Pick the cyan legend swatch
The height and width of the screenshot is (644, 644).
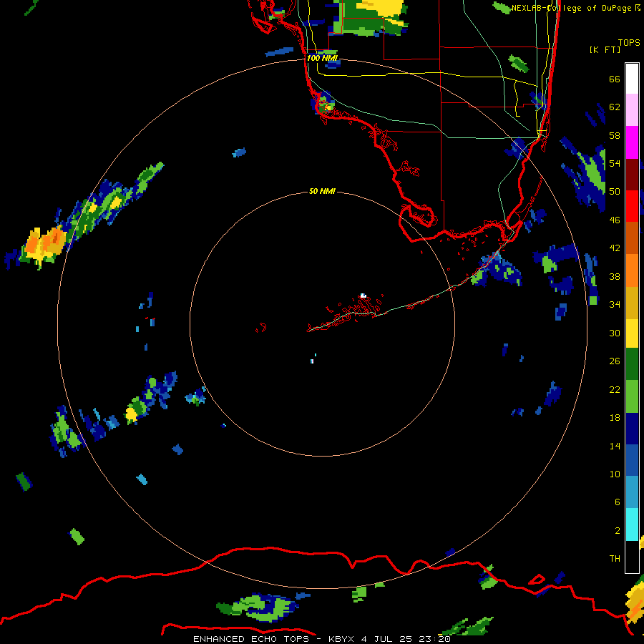click(x=632, y=525)
